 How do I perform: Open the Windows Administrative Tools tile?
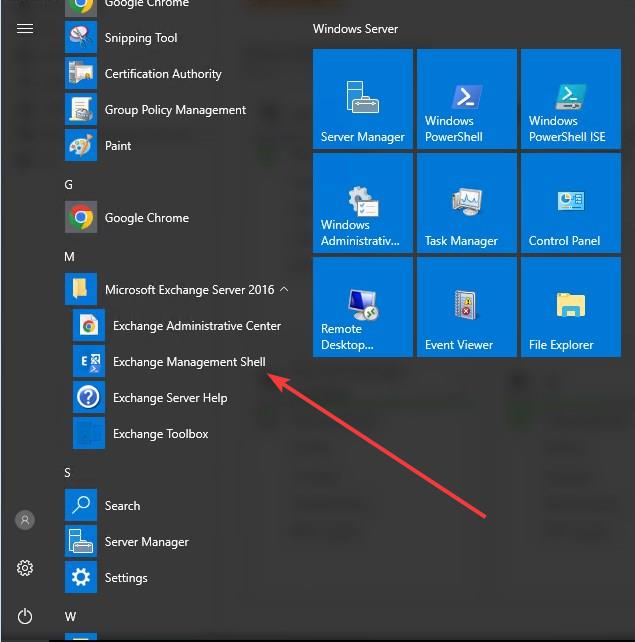click(x=363, y=203)
